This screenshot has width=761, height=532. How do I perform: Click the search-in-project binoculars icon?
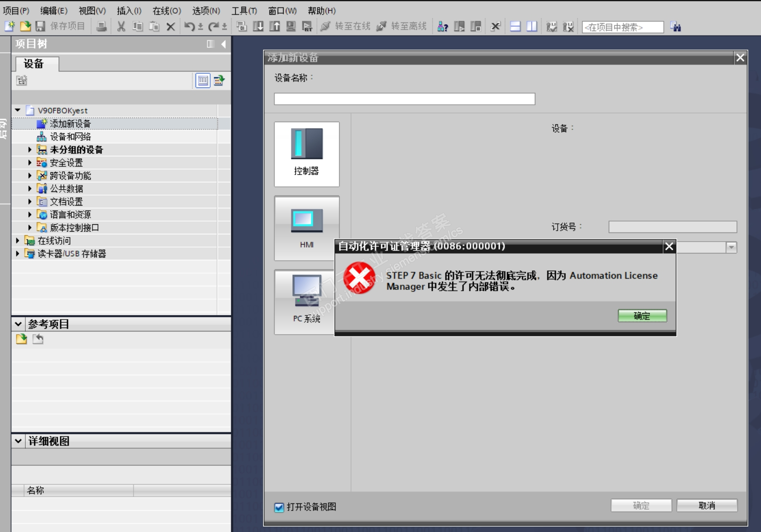coord(675,27)
